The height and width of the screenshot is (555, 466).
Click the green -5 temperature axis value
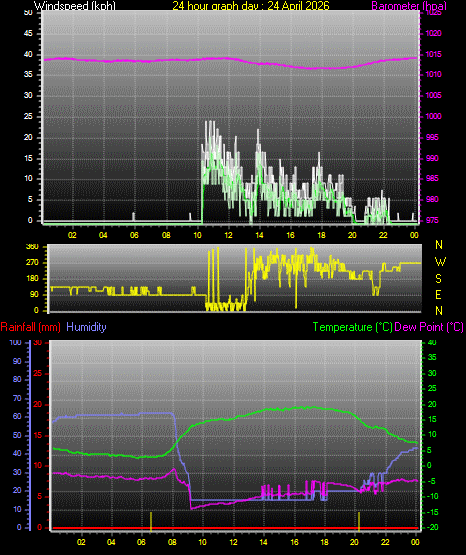pos(431,481)
